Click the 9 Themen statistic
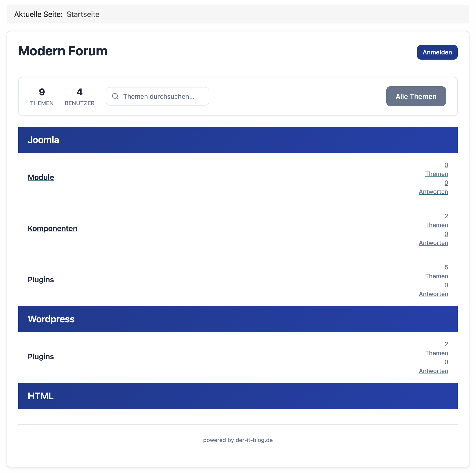This screenshot has height=473, width=476. tap(42, 96)
